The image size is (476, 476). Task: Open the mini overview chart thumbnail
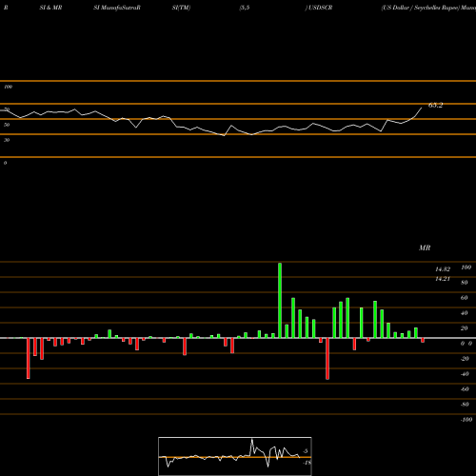[235, 456]
